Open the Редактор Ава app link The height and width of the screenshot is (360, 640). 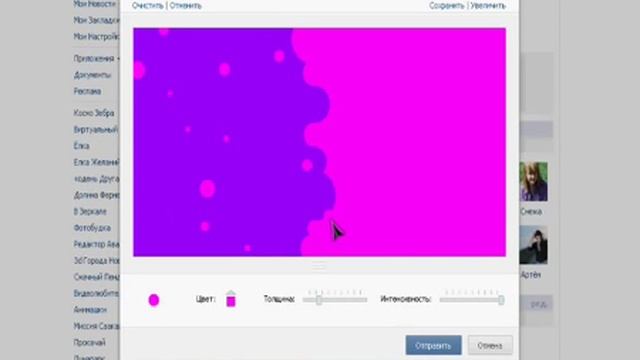click(x=96, y=244)
